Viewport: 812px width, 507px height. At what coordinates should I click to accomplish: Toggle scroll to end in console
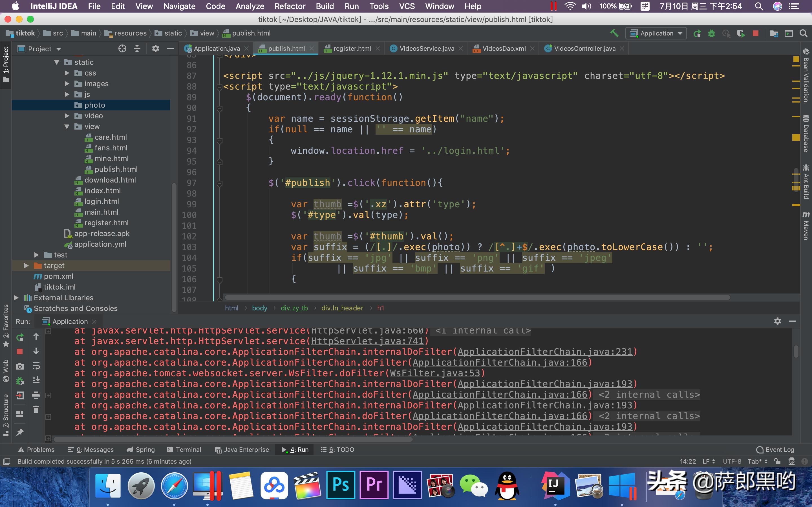click(x=36, y=380)
